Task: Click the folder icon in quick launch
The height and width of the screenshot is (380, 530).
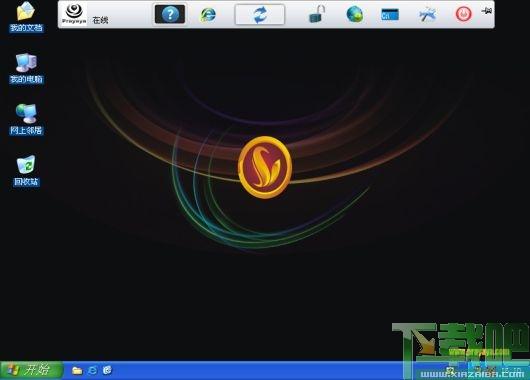Action: coord(77,371)
